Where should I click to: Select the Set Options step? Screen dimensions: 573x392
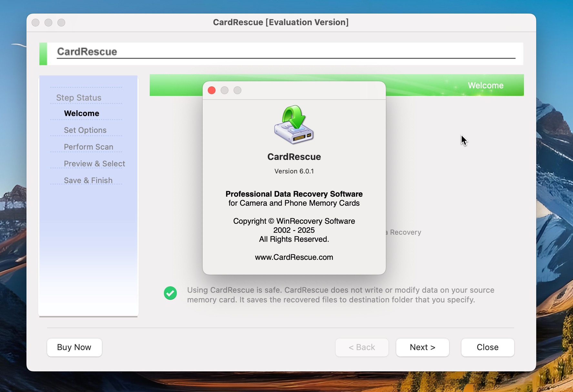[85, 130]
